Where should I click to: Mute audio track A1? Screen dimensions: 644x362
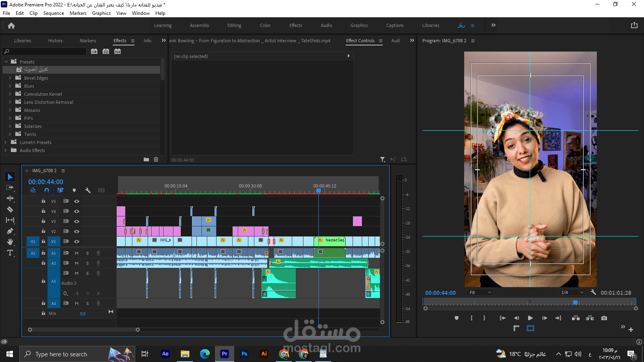76,253
